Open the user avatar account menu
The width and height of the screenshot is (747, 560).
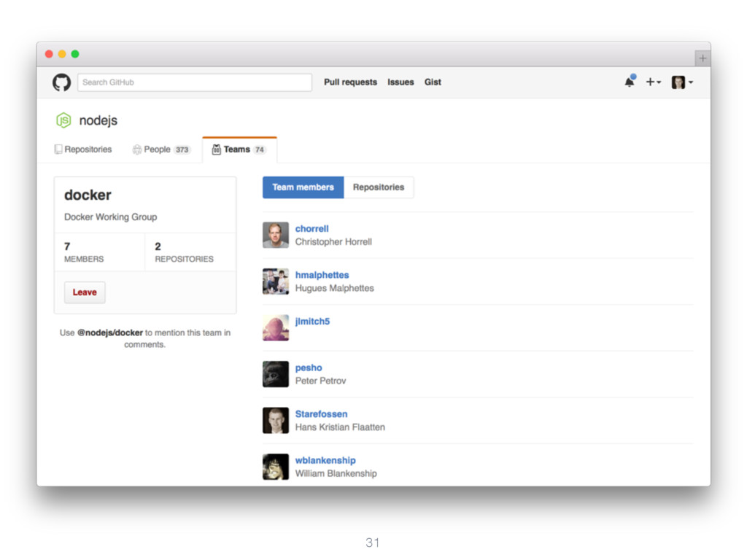tap(682, 82)
